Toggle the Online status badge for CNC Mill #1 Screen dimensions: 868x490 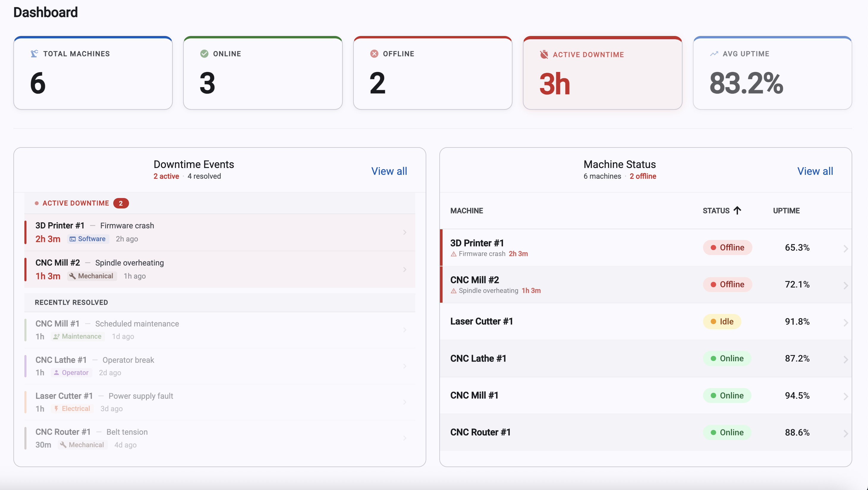[x=727, y=395]
